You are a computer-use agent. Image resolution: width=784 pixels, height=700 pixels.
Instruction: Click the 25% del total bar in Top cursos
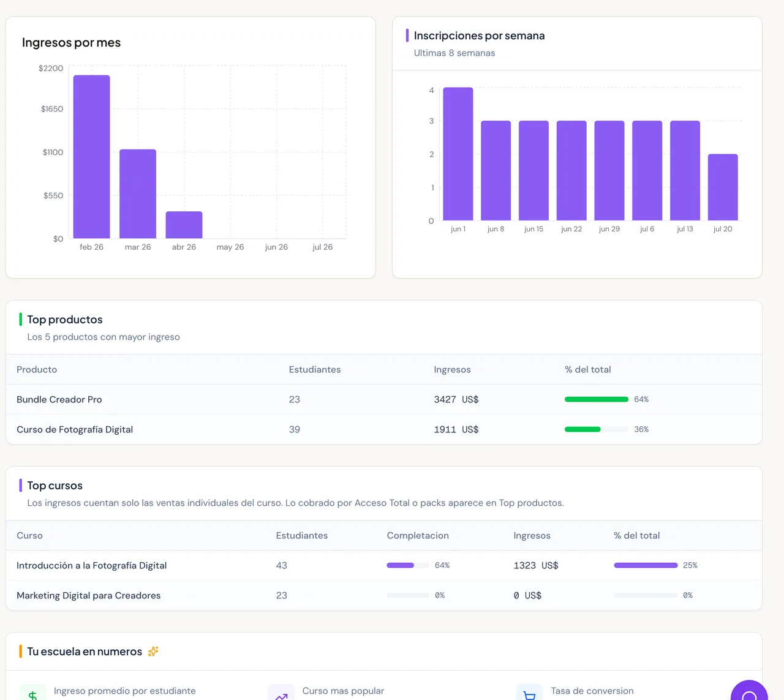pos(646,565)
